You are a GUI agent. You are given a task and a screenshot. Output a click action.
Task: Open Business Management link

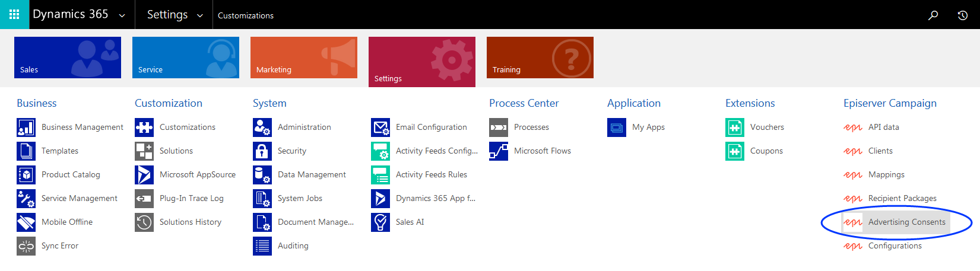point(82,127)
